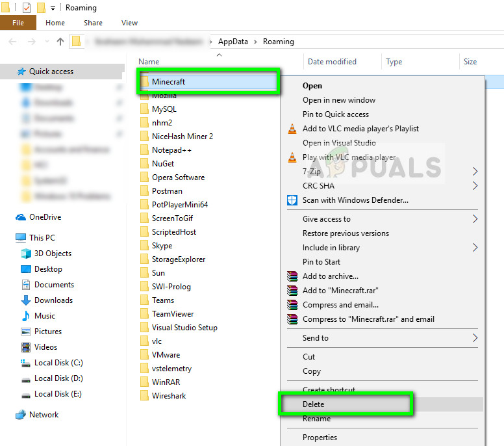This screenshot has height=446, width=504.
Task: Click the Forward navigation arrow
Action: point(31,42)
